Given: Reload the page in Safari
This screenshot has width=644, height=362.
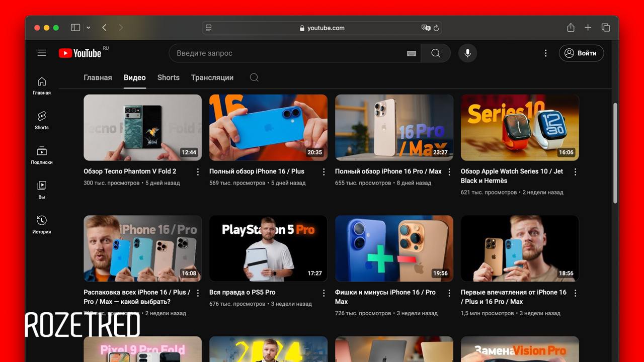Looking at the screenshot, I should click(x=436, y=28).
